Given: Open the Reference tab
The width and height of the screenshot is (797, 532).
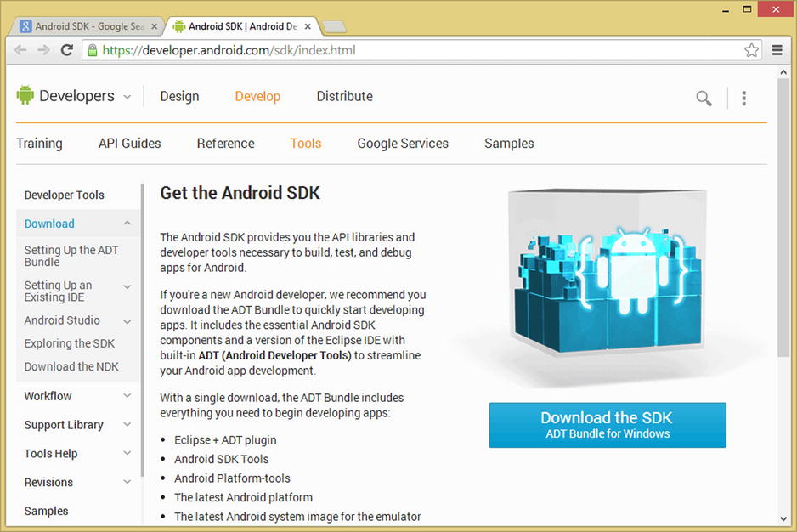Looking at the screenshot, I should pyautogui.click(x=226, y=144).
